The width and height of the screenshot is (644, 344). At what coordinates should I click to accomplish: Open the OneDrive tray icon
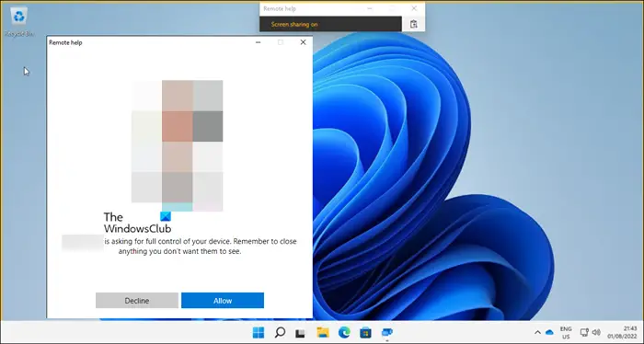click(x=549, y=333)
